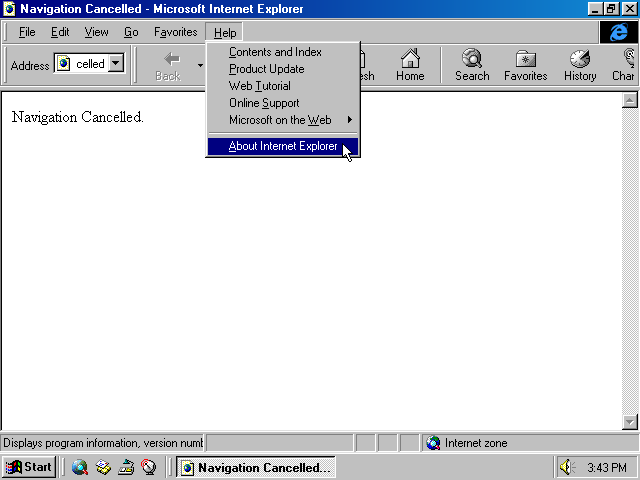
Task: Click Show Desktop Quick Launch icon
Action: click(x=126, y=467)
